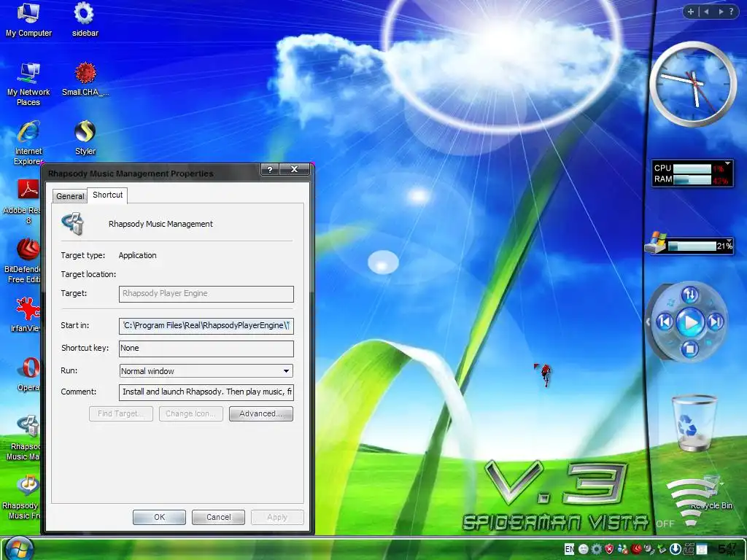This screenshot has width=747, height=560.
Task: Click the Target field Rhapsody Player Engine
Action: (206, 294)
